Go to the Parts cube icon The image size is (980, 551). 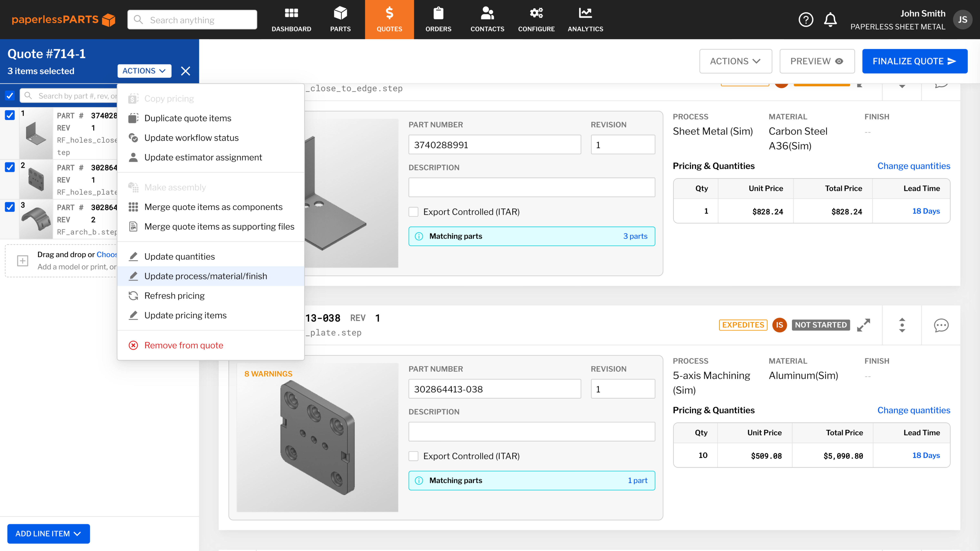click(x=340, y=13)
